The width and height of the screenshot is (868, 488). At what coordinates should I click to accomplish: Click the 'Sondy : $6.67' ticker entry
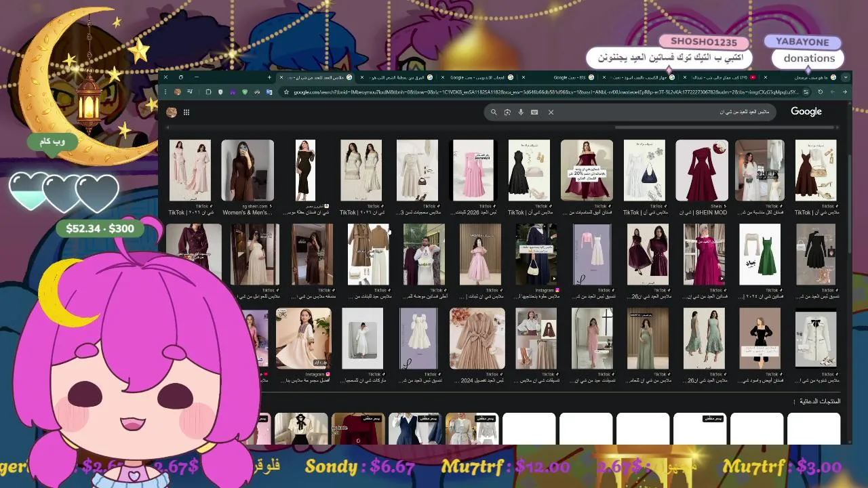pyautogui.click(x=359, y=466)
